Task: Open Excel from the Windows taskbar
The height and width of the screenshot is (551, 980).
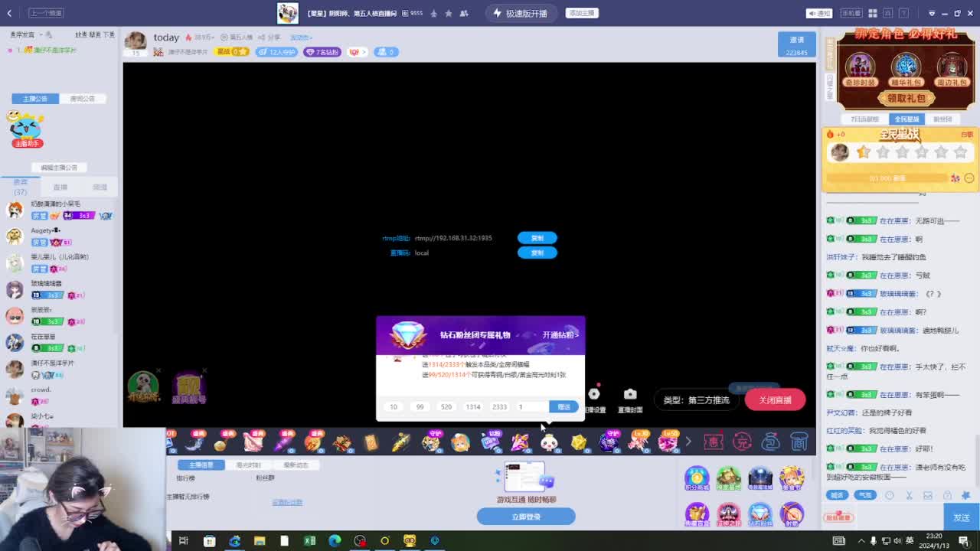Action: [x=309, y=541]
